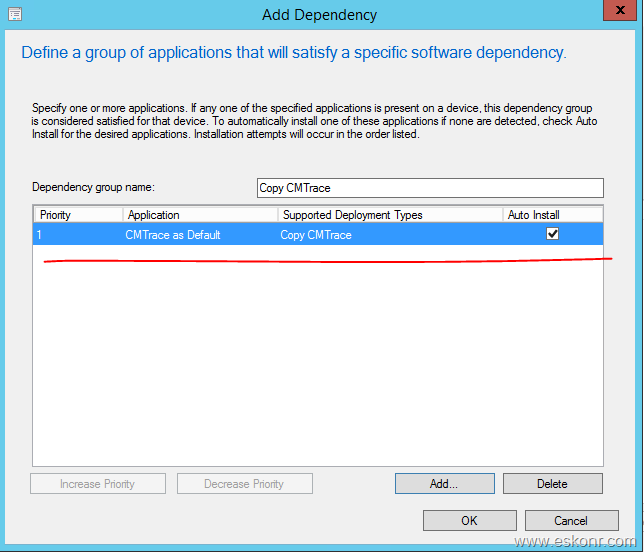Uncheck Auto Install for CMTrace as Default
The height and width of the screenshot is (552, 644).
click(552, 234)
